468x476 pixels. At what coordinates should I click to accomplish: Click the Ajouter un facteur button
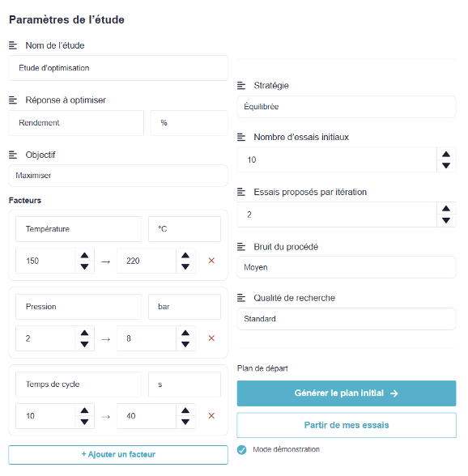[x=118, y=455]
